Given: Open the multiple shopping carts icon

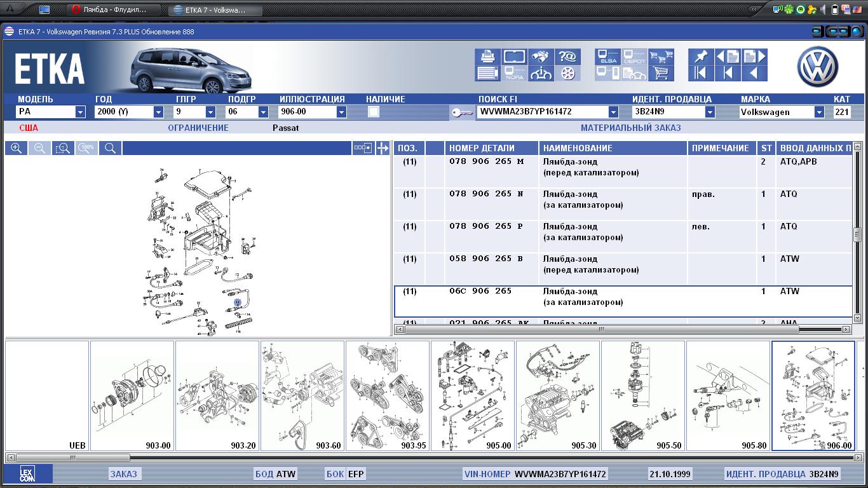Looking at the screenshot, I should (661, 57).
